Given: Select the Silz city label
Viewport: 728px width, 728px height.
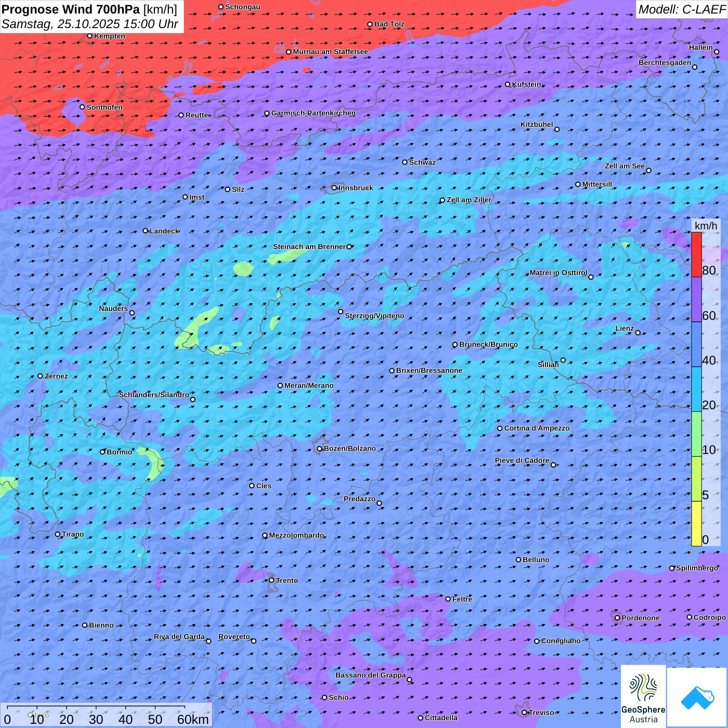Looking at the screenshot, I should pyautogui.click(x=238, y=189).
